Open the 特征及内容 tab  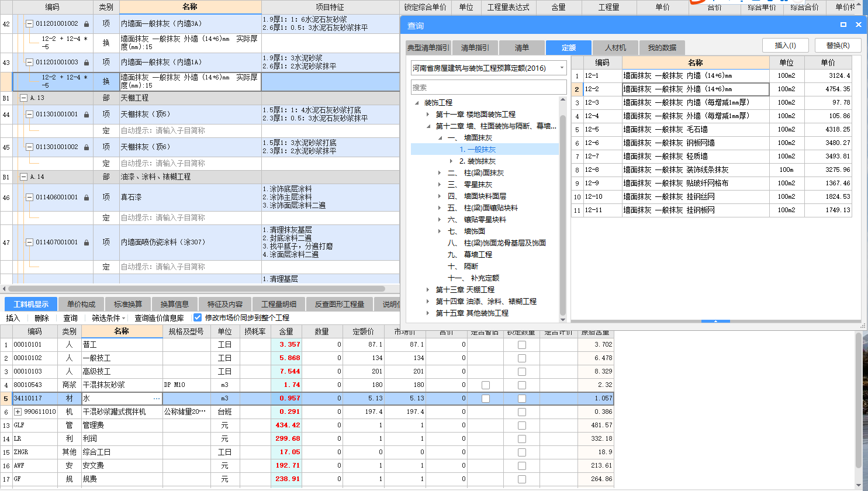pos(225,304)
